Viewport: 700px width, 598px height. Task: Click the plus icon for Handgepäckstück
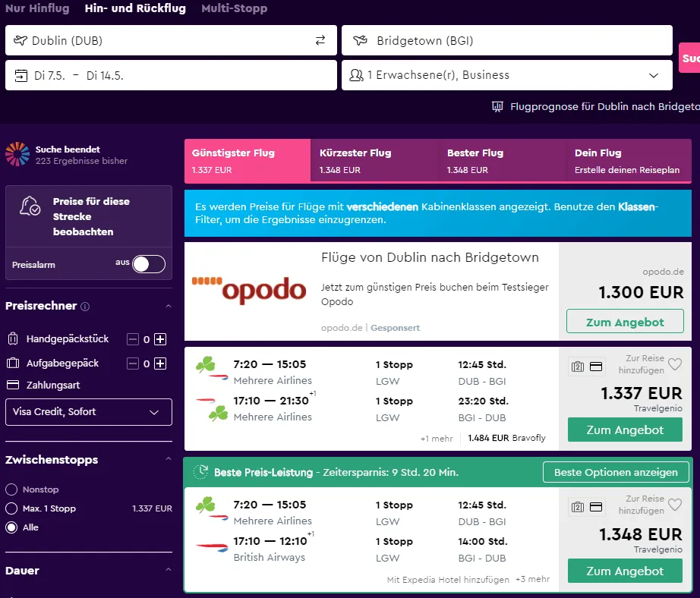tap(160, 339)
